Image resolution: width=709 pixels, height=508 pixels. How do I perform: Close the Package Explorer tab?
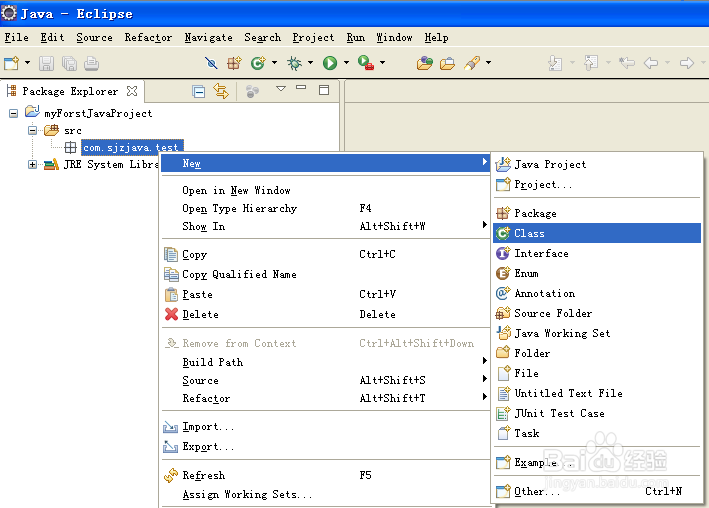click(132, 91)
